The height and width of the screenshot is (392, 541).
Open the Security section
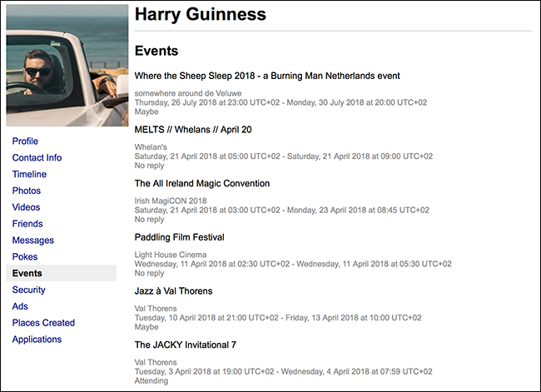tap(29, 290)
